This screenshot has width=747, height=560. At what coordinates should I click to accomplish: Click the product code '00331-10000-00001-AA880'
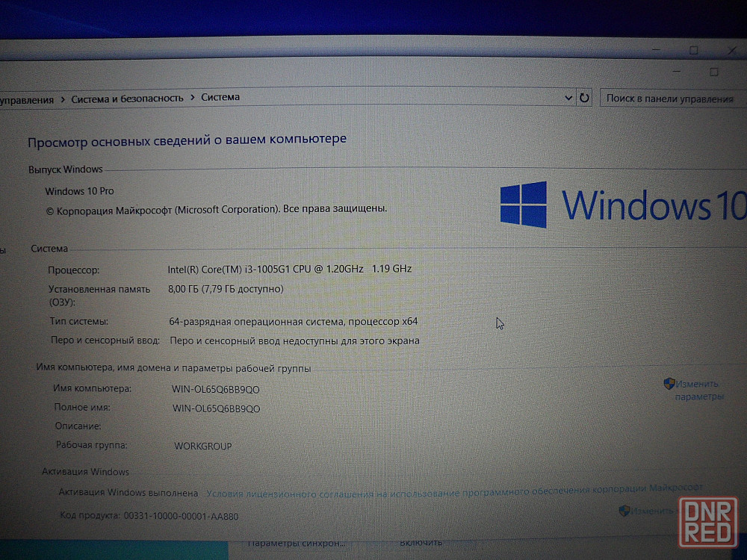[180, 516]
